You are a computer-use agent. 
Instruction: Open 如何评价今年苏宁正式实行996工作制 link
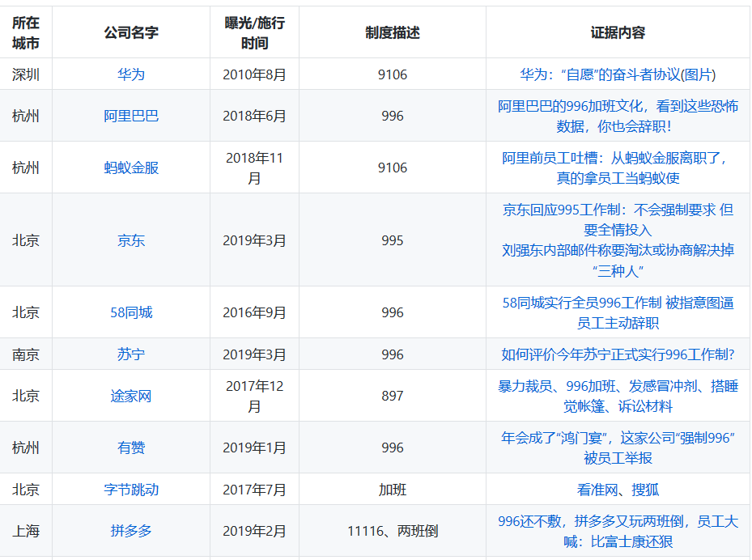click(x=618, y=354)
